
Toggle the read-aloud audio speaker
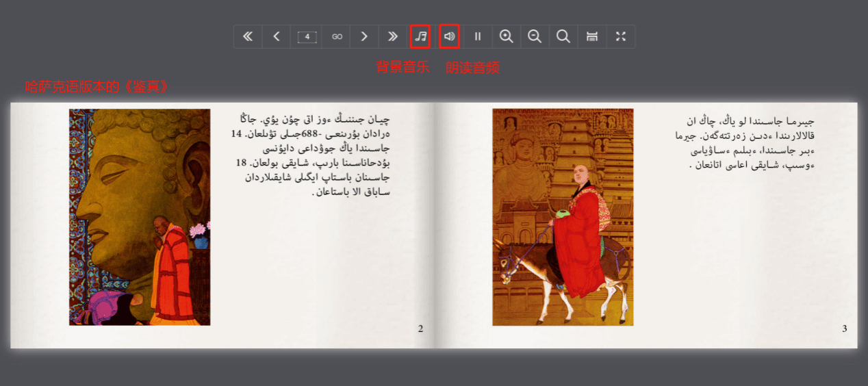point(449,37)
